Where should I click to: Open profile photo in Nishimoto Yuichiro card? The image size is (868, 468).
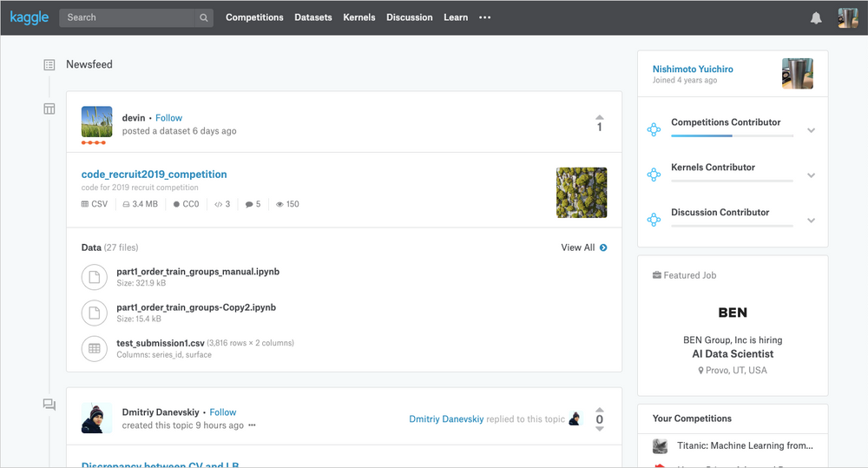point(797,74)
